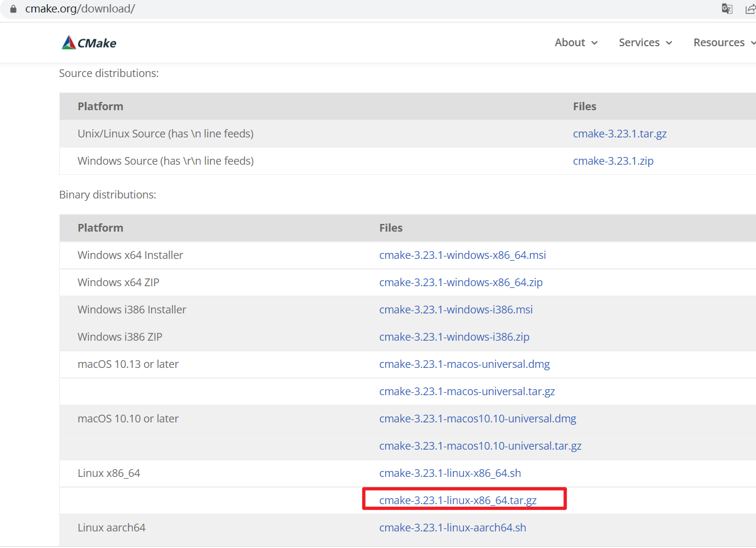Viewport: 756px width, 548px height.
Task: Download cmake-3.23.1-macos10.10-universal.dmg
Action: [478, 419]
